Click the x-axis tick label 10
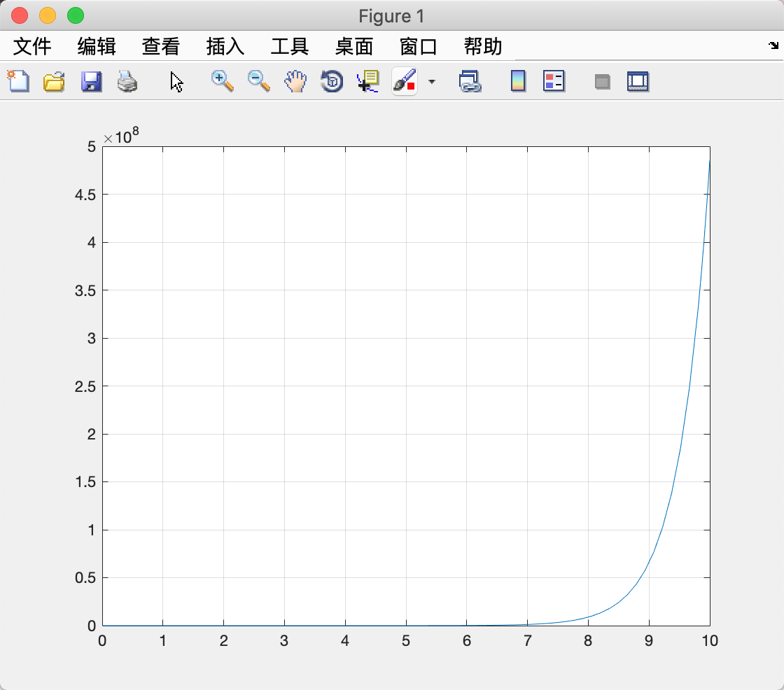Image resolution: width=784 pixels, height=690 pixels. point(710,640)
